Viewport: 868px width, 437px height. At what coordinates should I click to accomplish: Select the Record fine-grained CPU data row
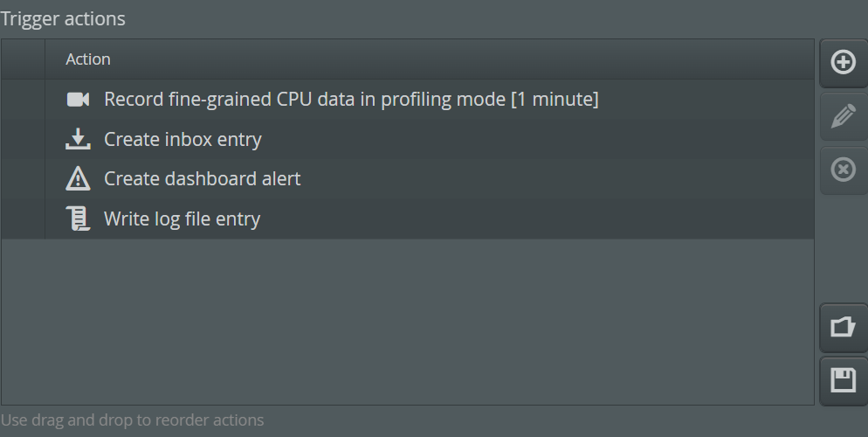click(351, 100)
